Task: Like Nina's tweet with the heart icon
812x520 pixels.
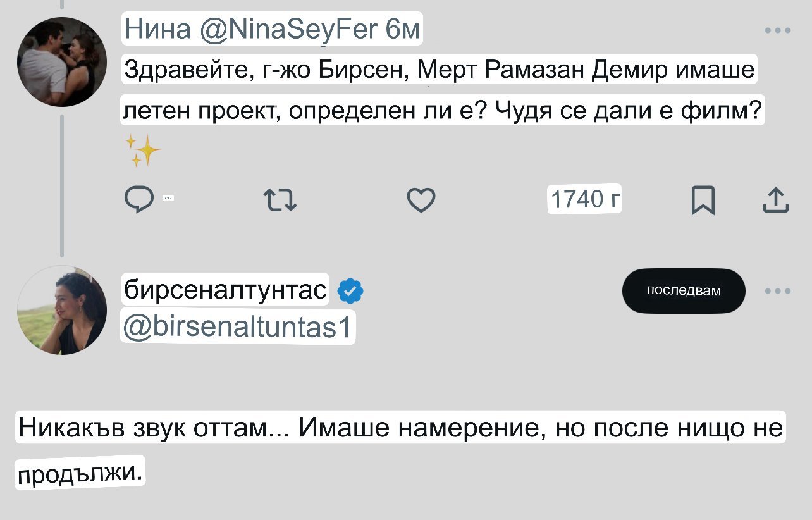Action: [421, 200]
